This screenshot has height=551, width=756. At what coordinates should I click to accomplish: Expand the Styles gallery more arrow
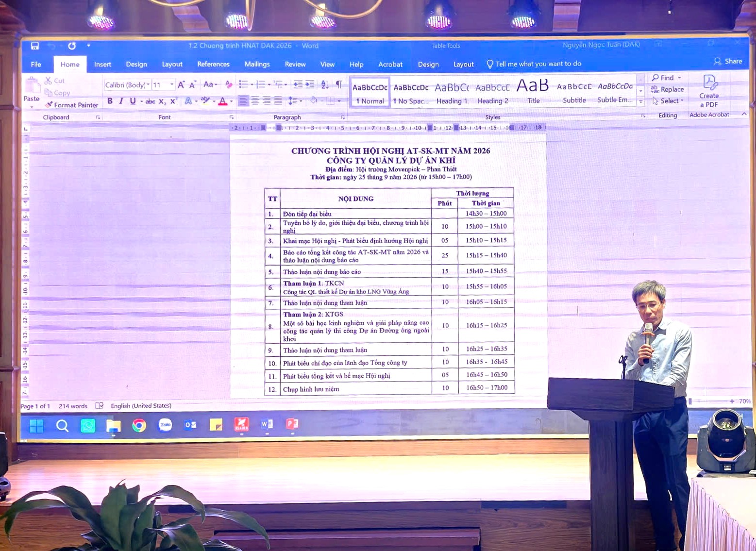point(641,101)
